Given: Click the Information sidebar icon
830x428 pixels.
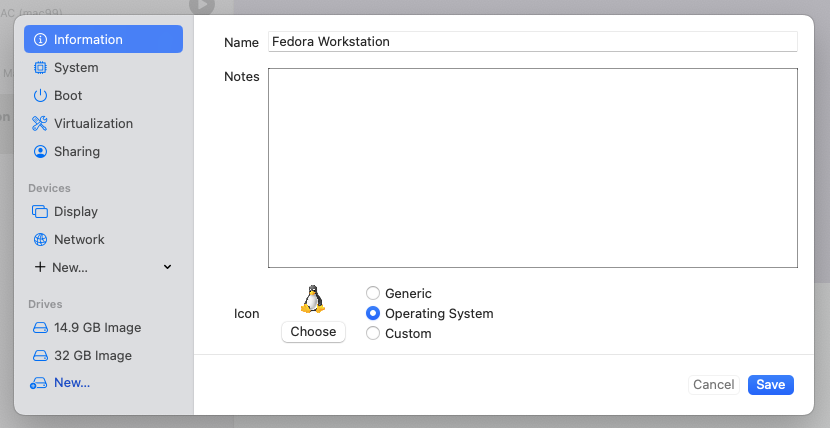Looking at the screenshot, I should point(40,40).
